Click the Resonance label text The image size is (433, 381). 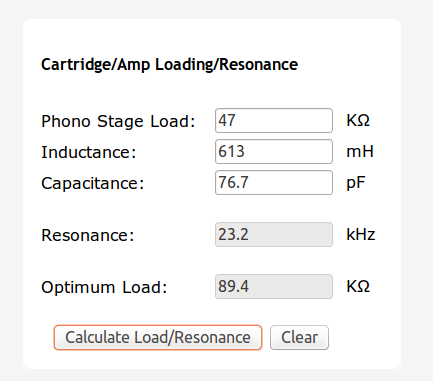(88, 235)
